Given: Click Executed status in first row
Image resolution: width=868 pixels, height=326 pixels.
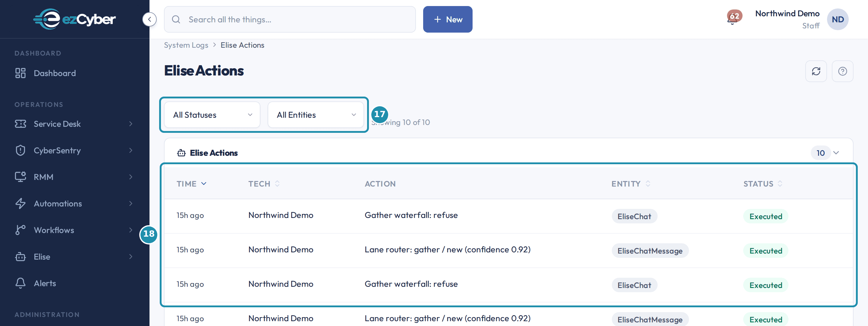Looking at the screenshot, I should click(x=765, y=216).
